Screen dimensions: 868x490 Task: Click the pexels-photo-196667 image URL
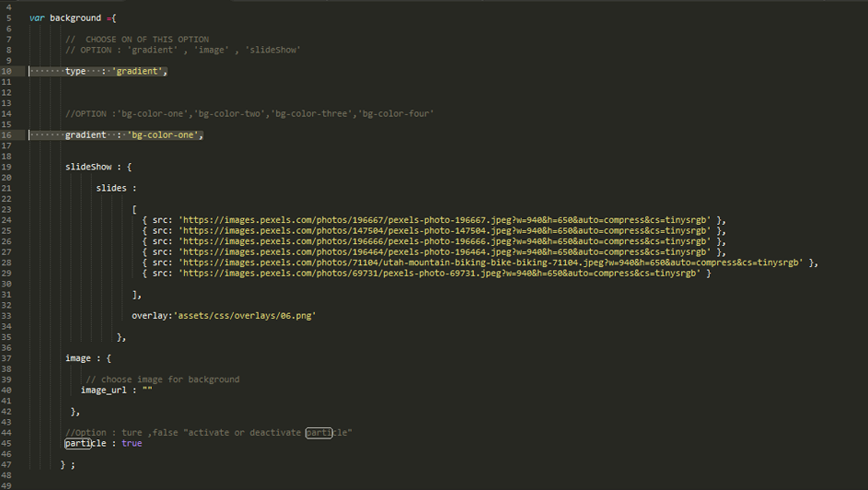445,220
